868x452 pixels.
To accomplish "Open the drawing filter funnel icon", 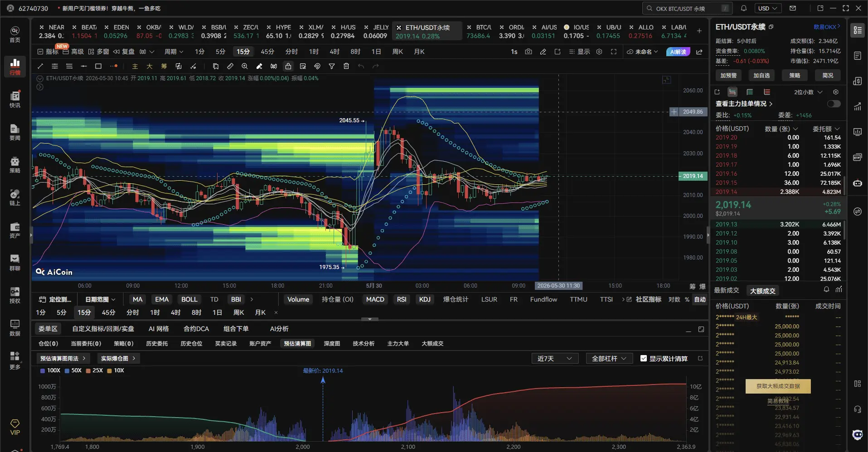I will (332, 66).
